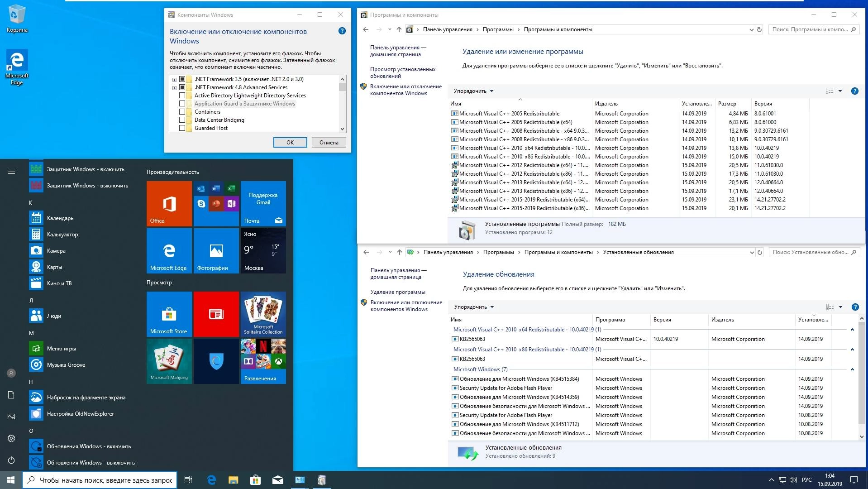Select Microsoft Visual C++ 2005 Redistributable (x64) row

point(629,122)
